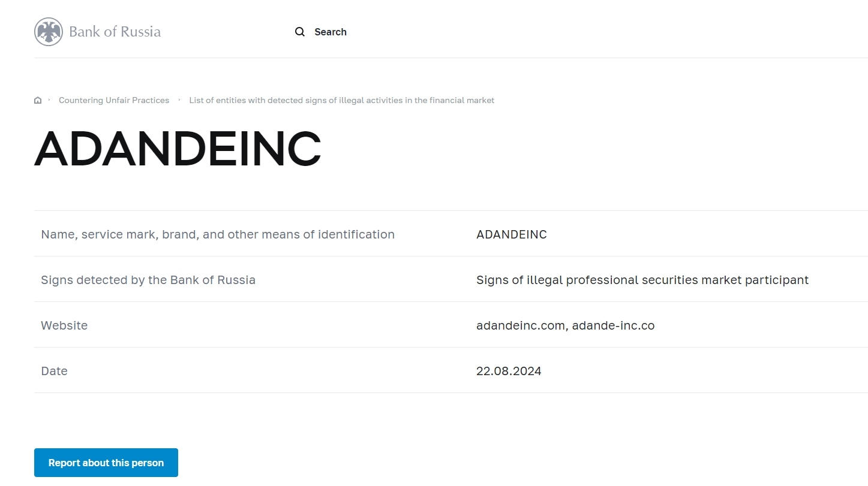Click the Signs detected by the Bank of Russia label

[148, 280]
